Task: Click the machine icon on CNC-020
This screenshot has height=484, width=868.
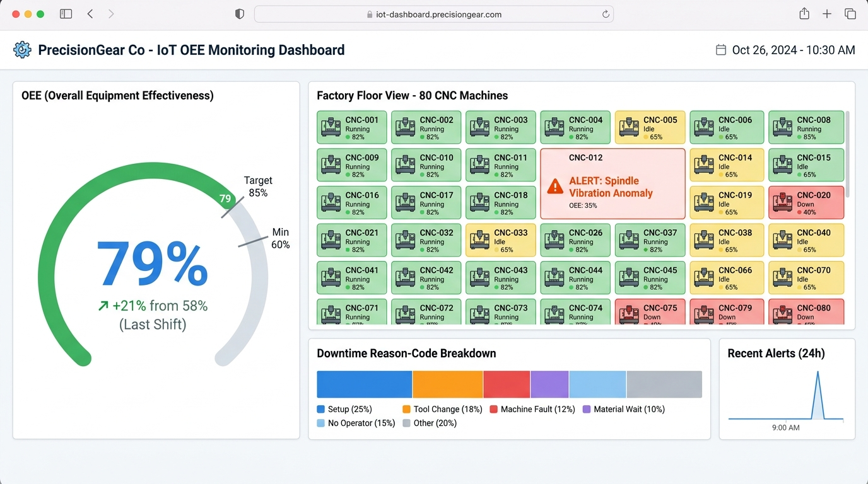Action: click(x=783, y=203)
